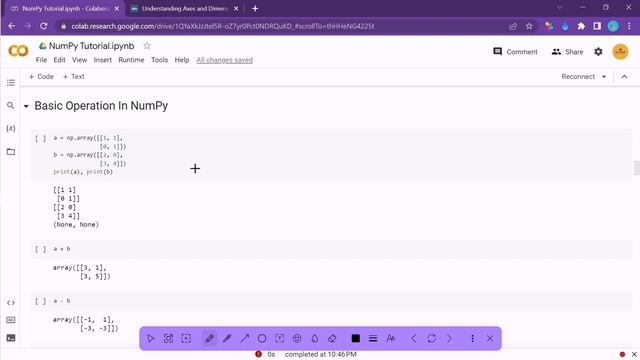Click the All changes saved link
This screenshot has height=360, width=640.
tap(224, 60)
